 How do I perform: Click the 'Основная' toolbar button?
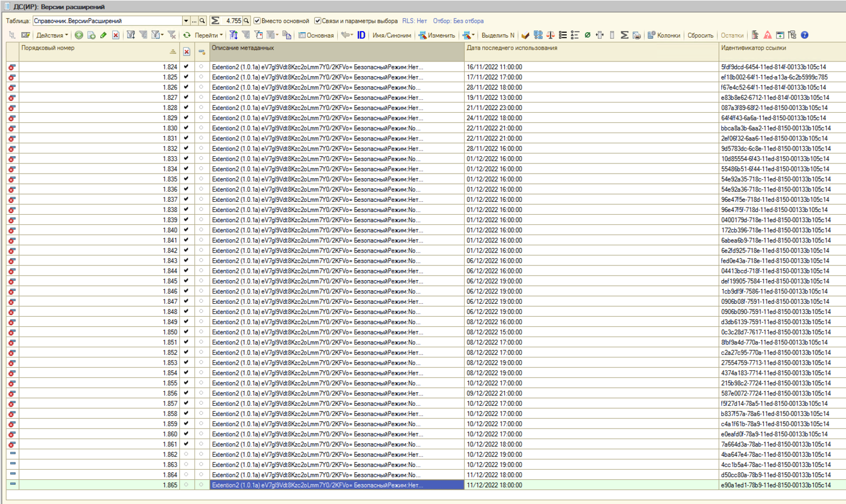coord(316,35)
